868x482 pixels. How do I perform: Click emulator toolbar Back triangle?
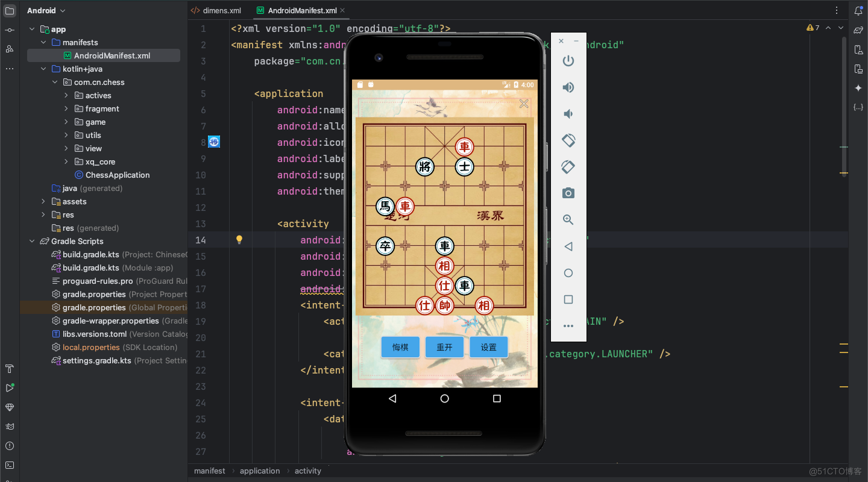coord(568,246)
